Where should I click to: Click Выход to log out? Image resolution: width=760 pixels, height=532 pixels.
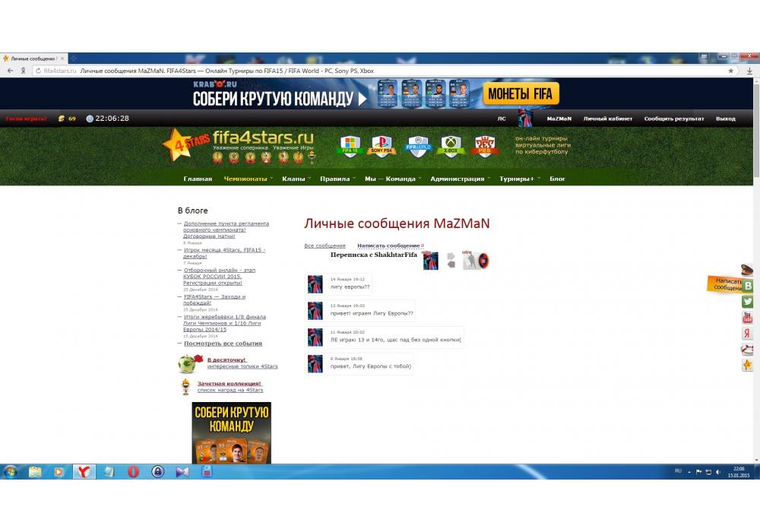click(x=726, y=119)
